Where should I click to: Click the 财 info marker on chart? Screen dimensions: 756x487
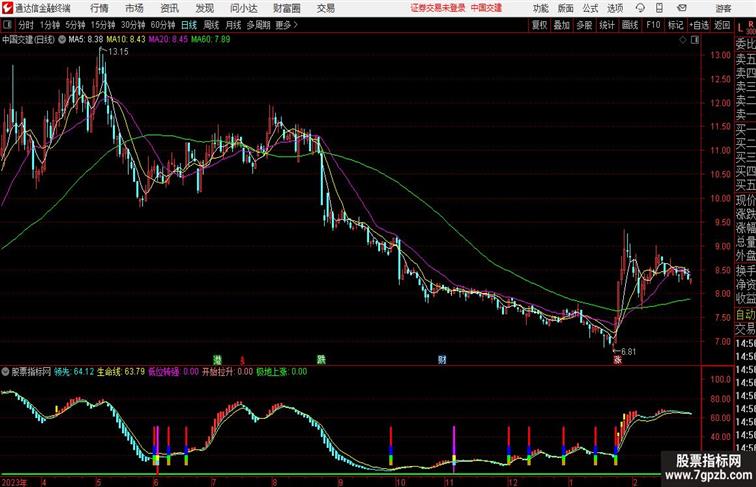442,360
